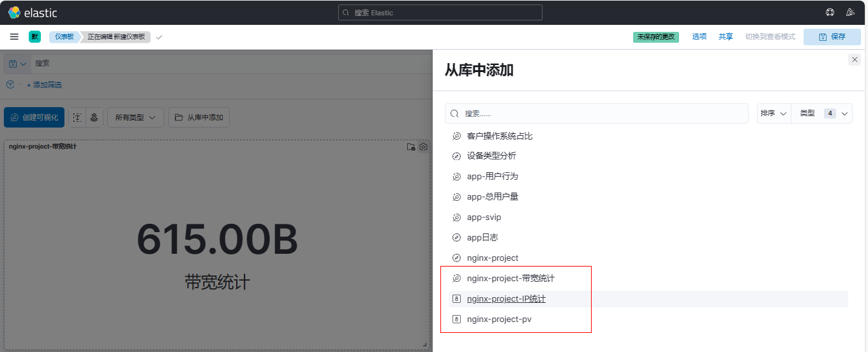The width and height of the screenshot is (868, 352).
Task: Click the 共享 share menu
Action: pyautogui.click(x=726, y=37)
